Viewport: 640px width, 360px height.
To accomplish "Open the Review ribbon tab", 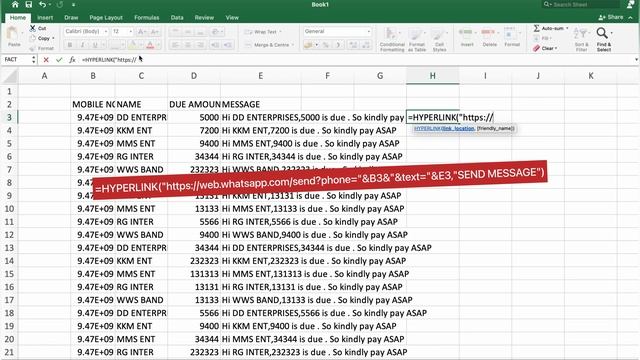I will [204, 18].
